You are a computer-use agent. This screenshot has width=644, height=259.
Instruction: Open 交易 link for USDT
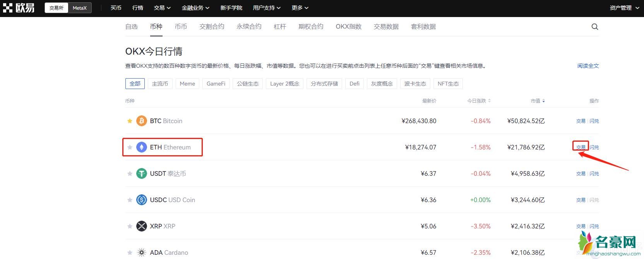[x=581, y=173]
